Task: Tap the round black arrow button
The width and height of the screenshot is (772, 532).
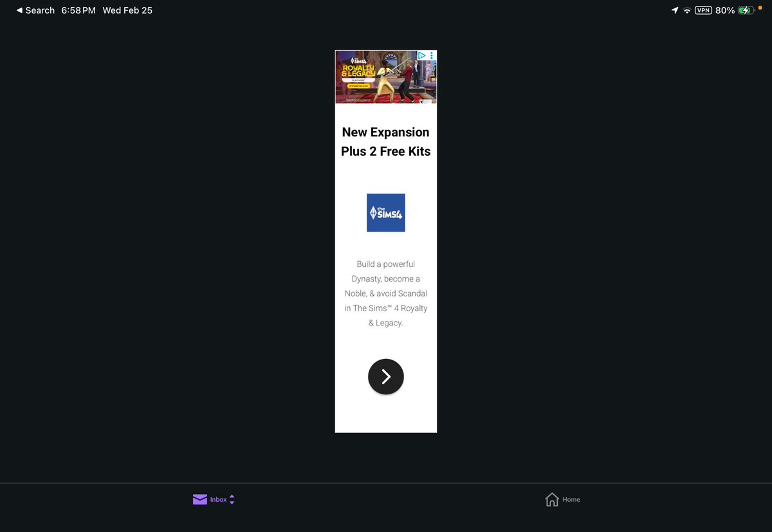Action: click(386, 376)
